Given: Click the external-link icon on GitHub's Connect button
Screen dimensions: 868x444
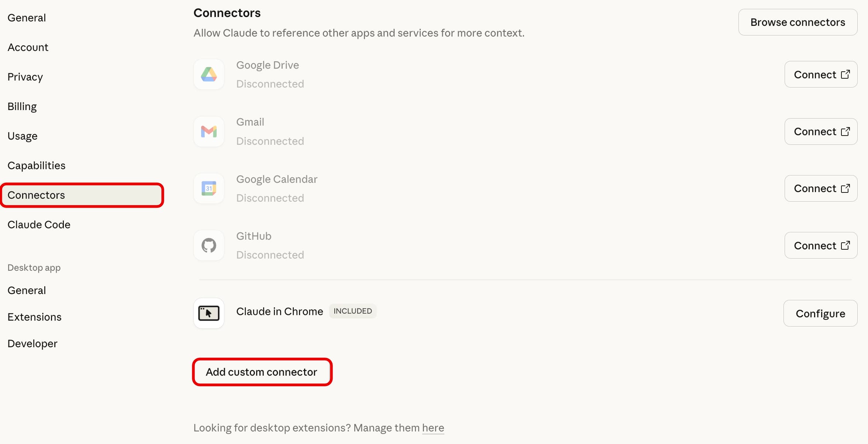Looking at the screenshot, I should [845, 245].
